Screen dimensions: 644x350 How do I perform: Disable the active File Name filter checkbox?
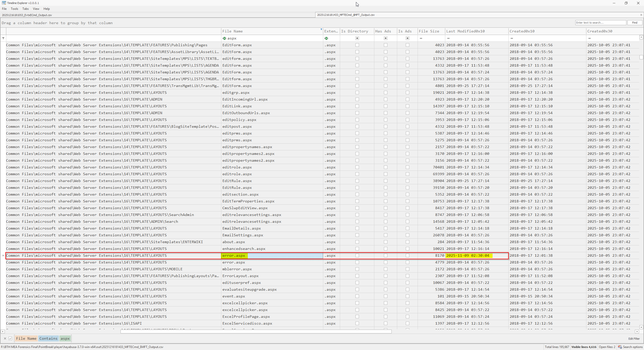10,338
